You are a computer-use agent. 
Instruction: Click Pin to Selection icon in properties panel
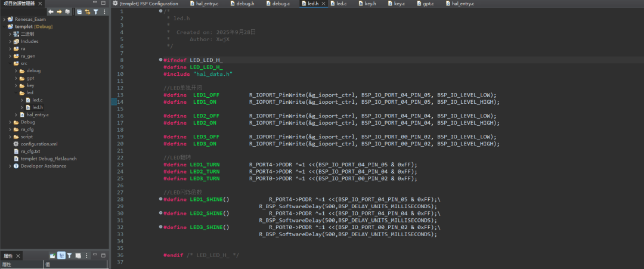(x=52, y=255)
